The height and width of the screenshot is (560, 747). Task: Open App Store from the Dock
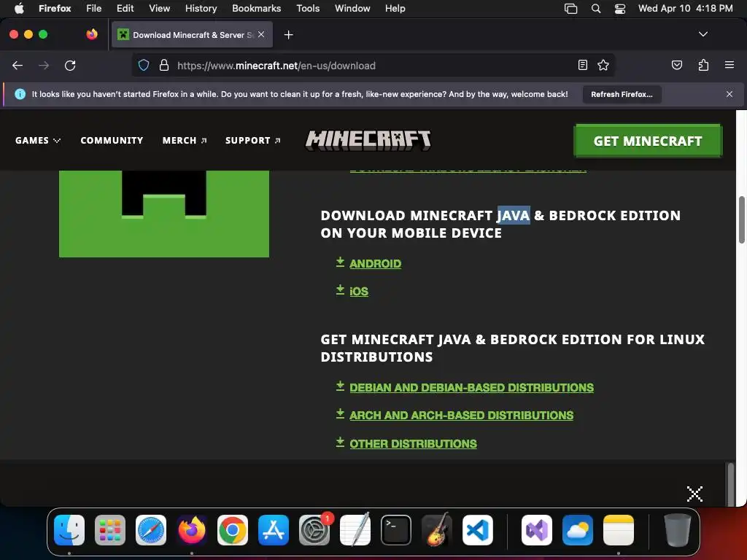tap(274, 530)
